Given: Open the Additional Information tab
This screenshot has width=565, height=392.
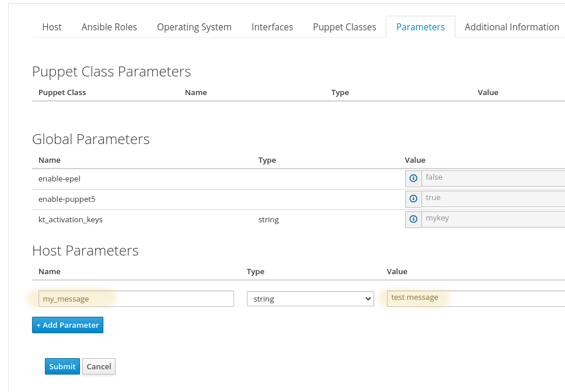Looking at the screenshot, I should 512,27.
